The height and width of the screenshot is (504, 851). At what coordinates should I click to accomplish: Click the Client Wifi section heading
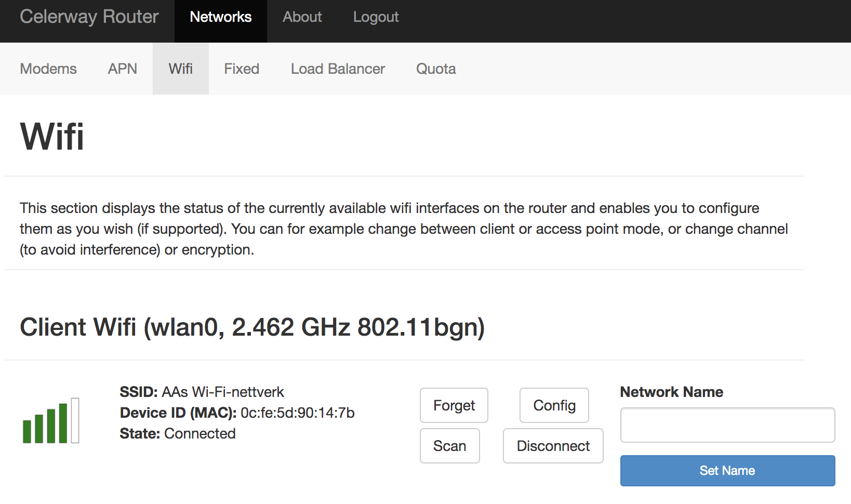click(253, 327)
